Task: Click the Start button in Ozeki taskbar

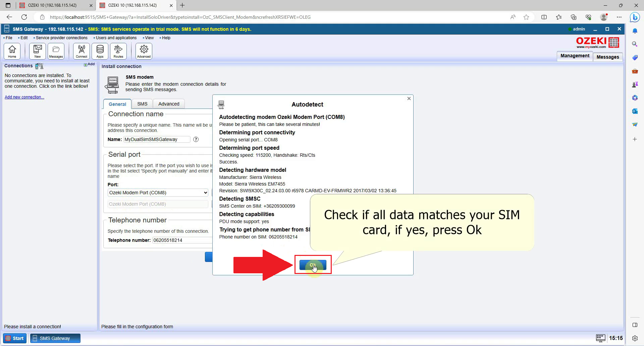Action: click(x=15, y=338)
